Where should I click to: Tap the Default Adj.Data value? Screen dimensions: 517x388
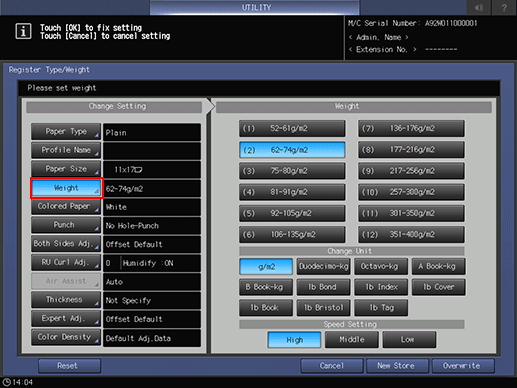(x=152, y=338)
